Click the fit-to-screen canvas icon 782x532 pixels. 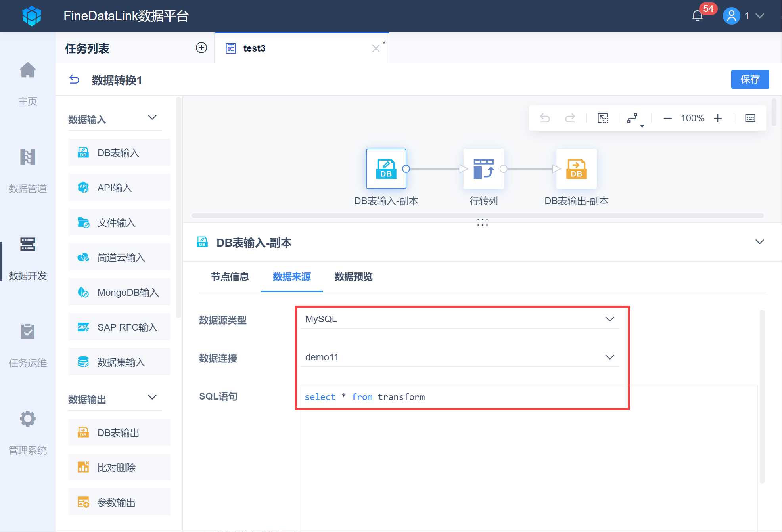click(603, 118)
